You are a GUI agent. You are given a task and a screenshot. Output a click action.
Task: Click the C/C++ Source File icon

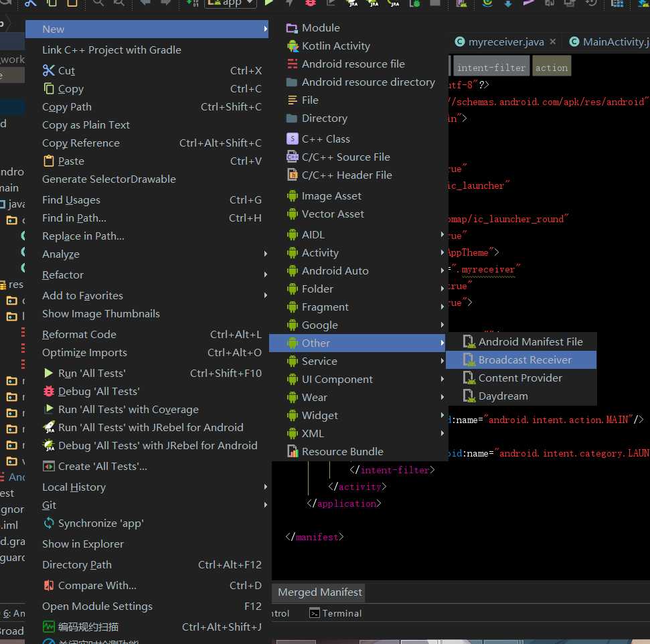[x=293, y=157]
